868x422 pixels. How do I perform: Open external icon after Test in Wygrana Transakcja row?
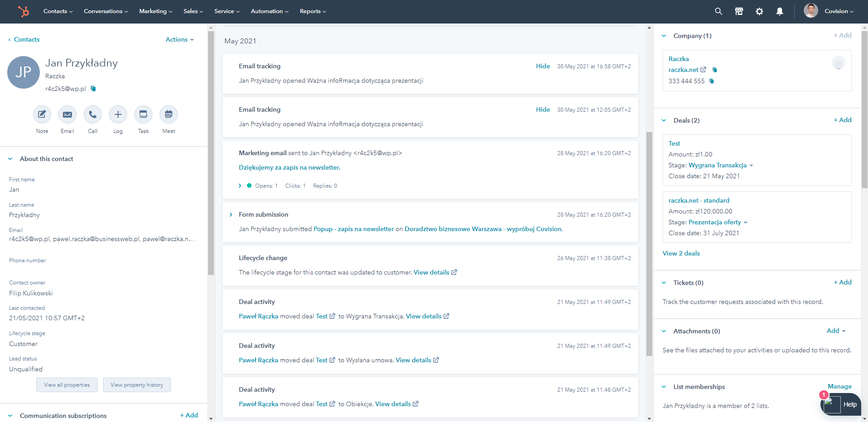coord(332,316)
